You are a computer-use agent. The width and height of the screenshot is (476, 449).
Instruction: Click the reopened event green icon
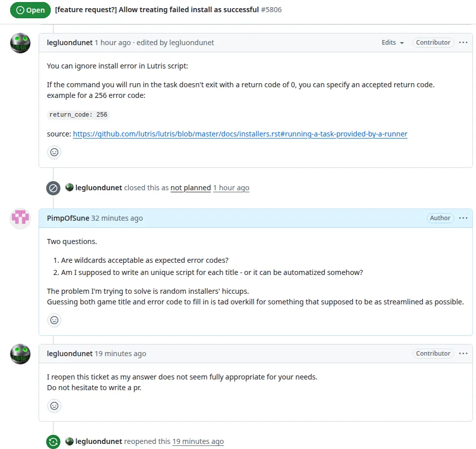(53, 441)
